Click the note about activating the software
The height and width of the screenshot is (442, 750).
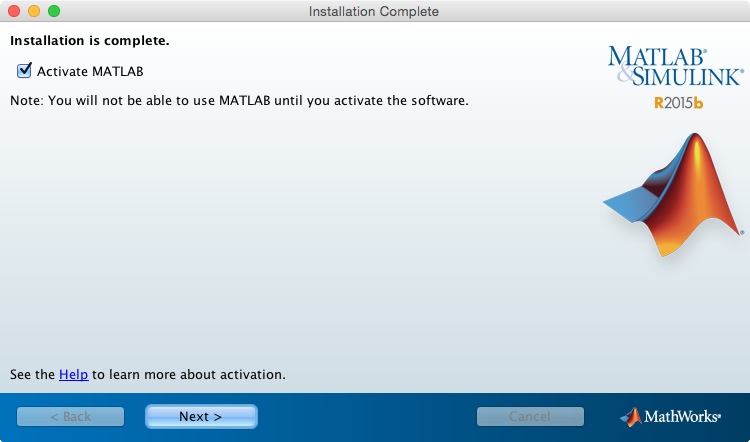(239, 101)
